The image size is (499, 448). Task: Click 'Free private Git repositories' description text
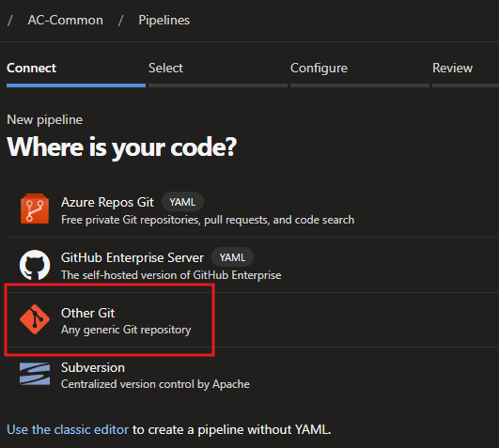208,220
